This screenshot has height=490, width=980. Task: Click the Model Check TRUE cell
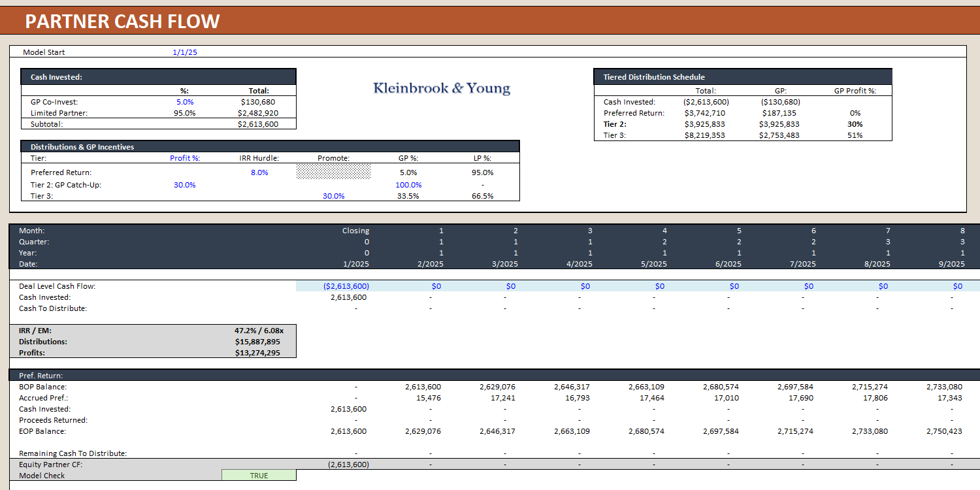point(259,476)
